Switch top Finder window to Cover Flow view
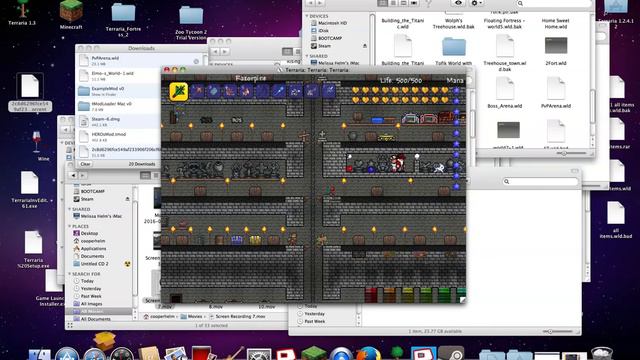Image resolution: width=640 pixels, height=360 pixels. click(x=414, y=3)
